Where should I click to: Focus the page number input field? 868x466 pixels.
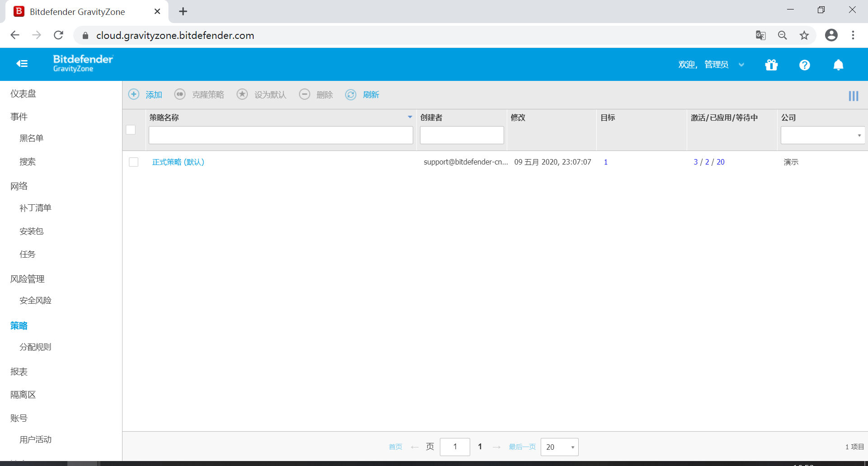pos(455,447)
